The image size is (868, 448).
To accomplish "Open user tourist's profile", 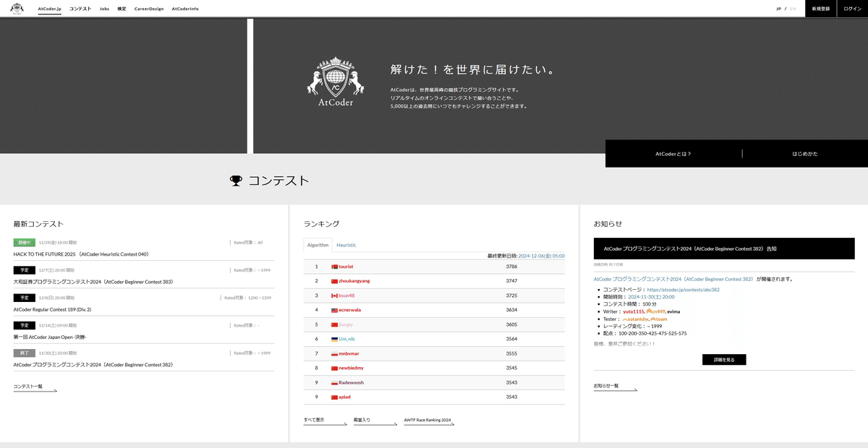I will pos(346,267).
